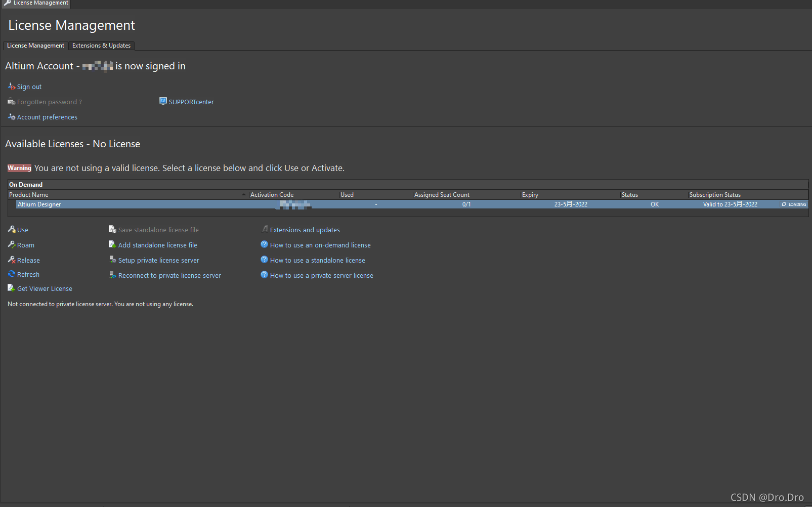Click the Refresh arrows icon
The height and width of the screenshot is (507, 812).
pos(12,274)
